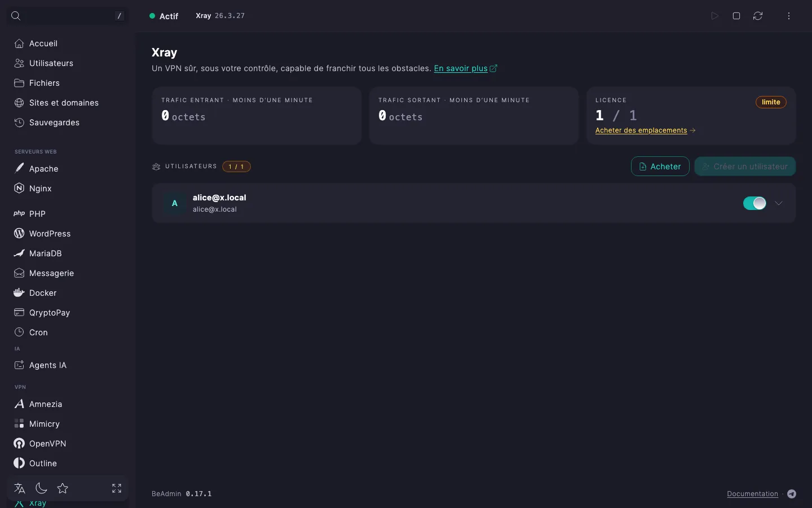Viewport: 812px width, 508px height.
Task: Open the language switcher icon
Action: pos(20,488)
